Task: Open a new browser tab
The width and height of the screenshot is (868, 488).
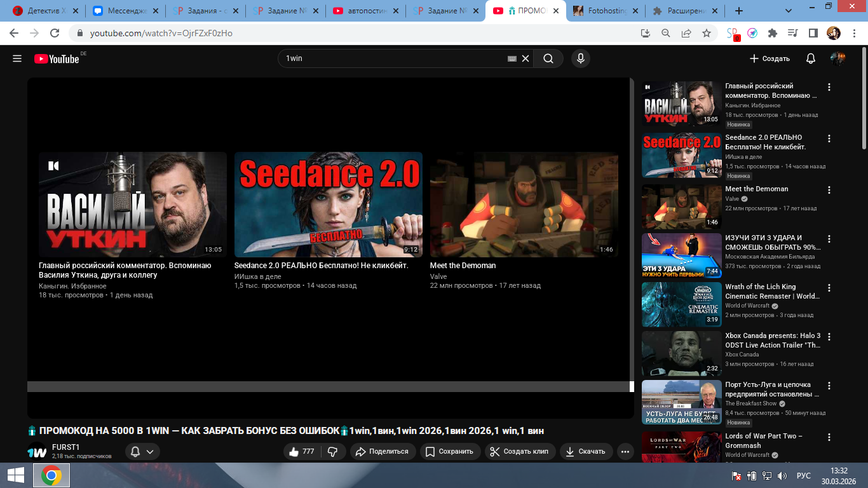Action: click(738, 11)
